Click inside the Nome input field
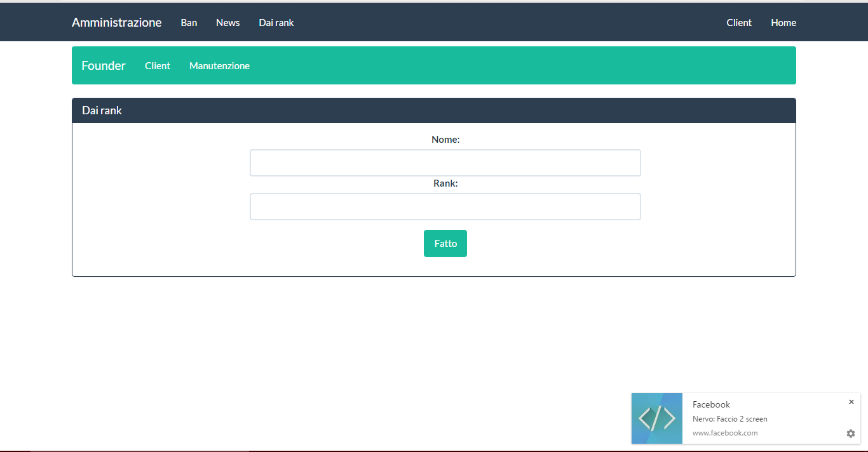Screen dimensions: 868x452 pyautogui.click(x=445, y=163)
